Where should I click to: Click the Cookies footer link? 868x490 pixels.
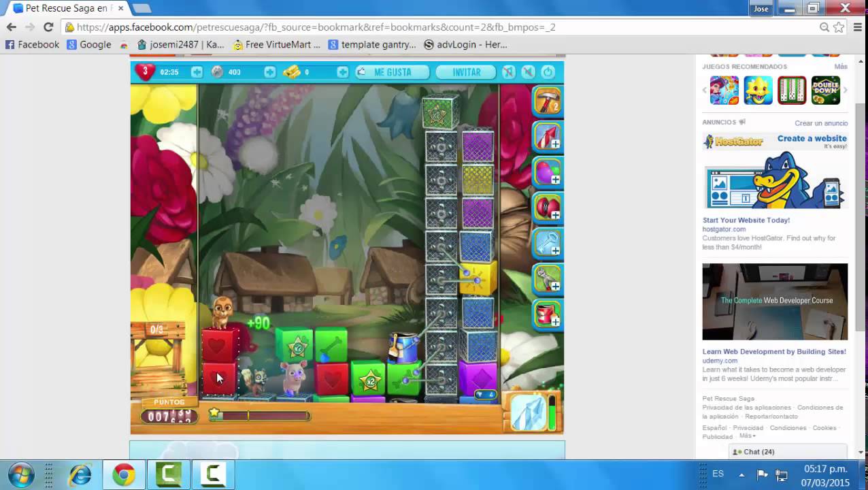824,428
